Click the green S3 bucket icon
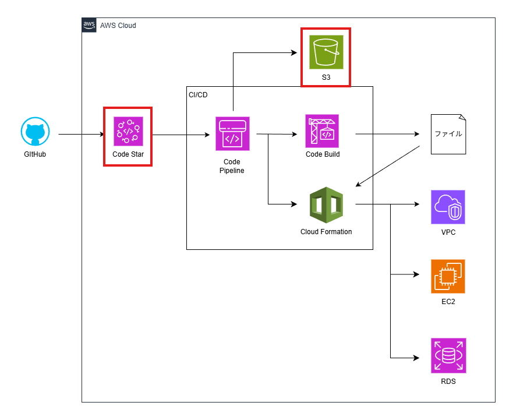Screen dimensions: 513x420 pyautogui.click(x=326, y=52)
